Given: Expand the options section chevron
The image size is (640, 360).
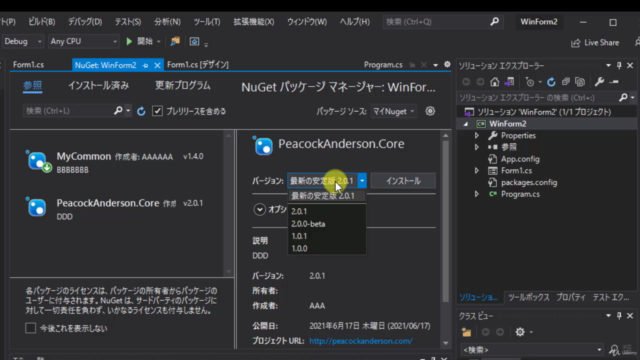Looking at the screenshot, I should coord(259,209).
